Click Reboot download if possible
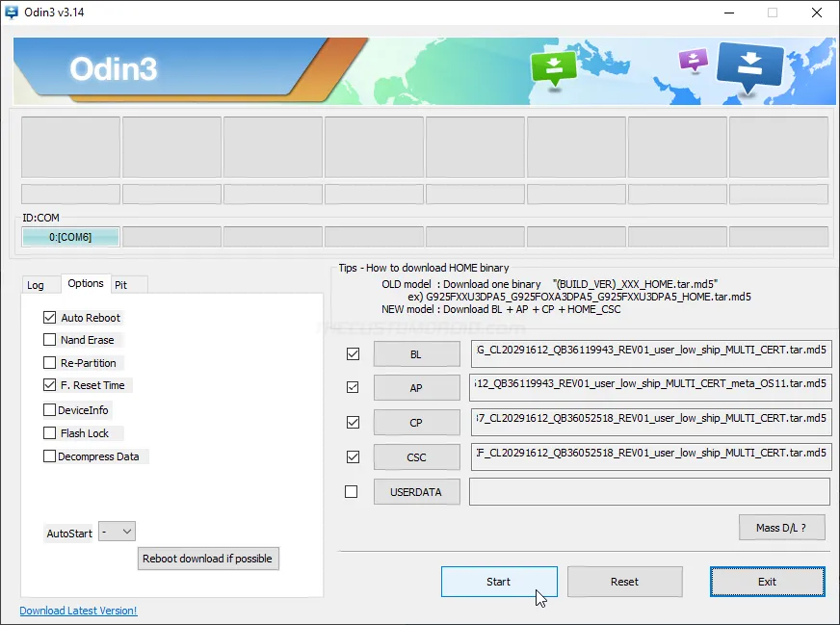 click(x=208, y=559)
